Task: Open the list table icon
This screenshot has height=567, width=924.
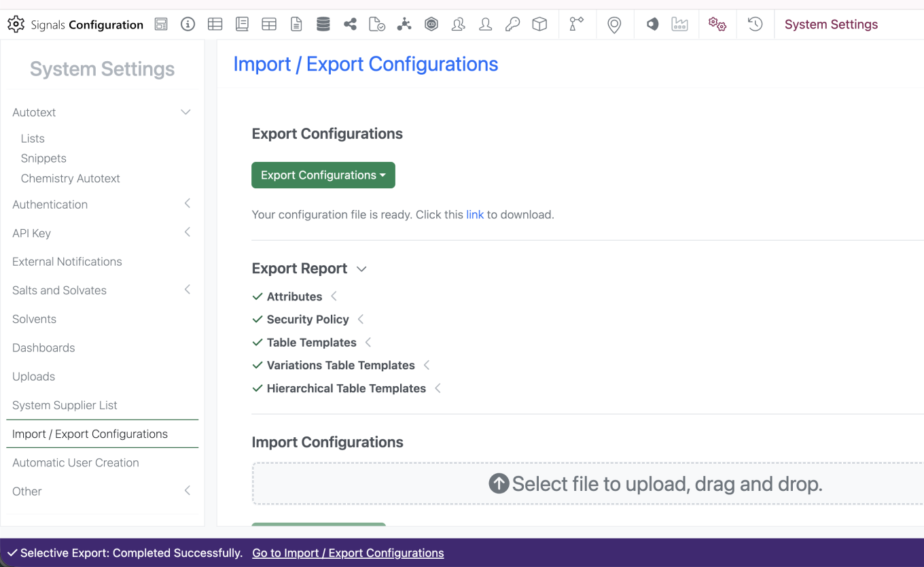Action: point(215,24)
